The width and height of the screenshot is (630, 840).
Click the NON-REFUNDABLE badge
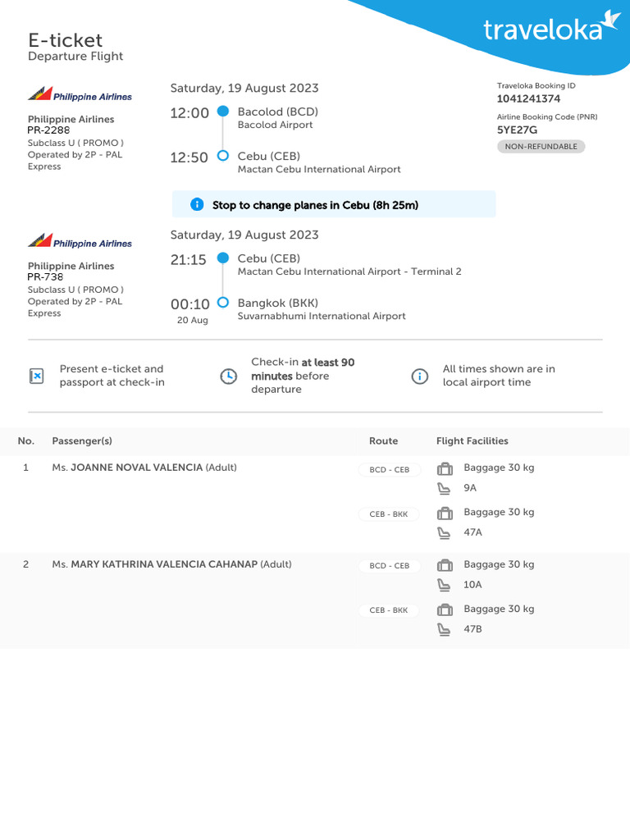pos(541,147)
